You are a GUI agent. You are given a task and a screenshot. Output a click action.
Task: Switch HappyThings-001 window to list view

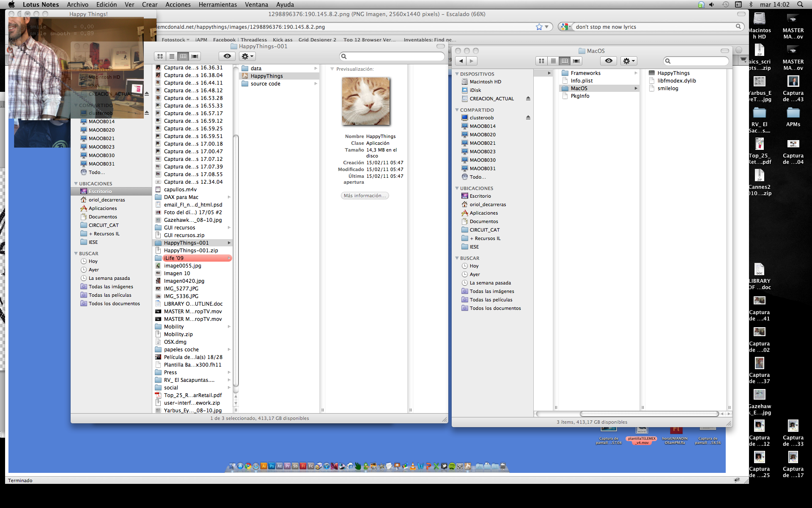click(172, 56)
